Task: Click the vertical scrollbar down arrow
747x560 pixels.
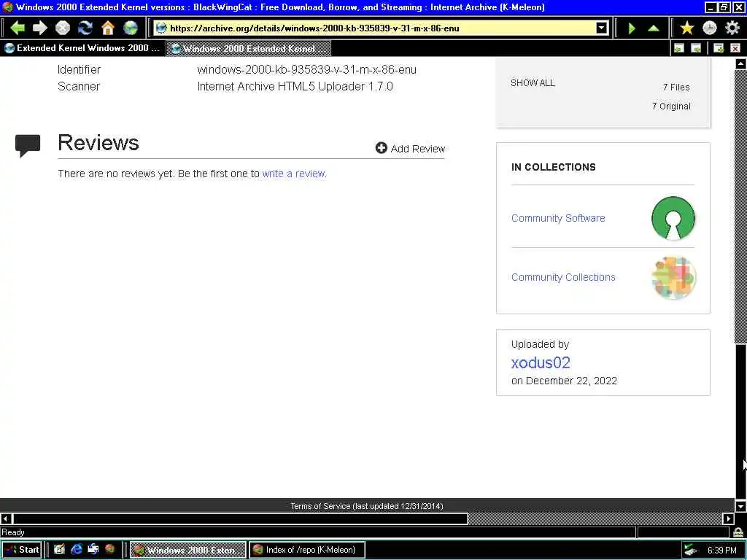Action: pyautogui.click(x=740, y=506)
